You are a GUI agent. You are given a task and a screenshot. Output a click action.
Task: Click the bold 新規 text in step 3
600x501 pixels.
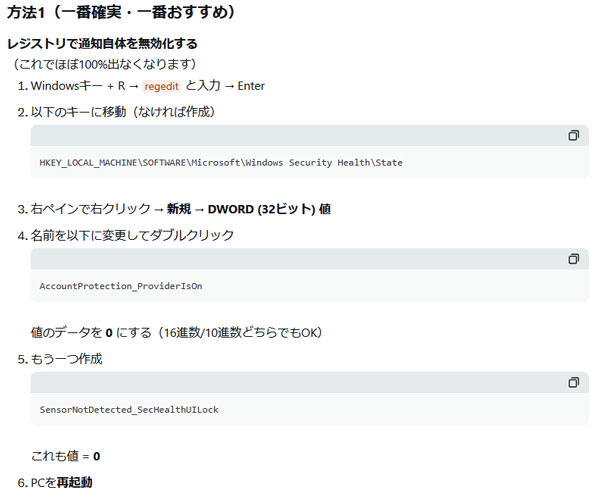[x=179, y=210]
